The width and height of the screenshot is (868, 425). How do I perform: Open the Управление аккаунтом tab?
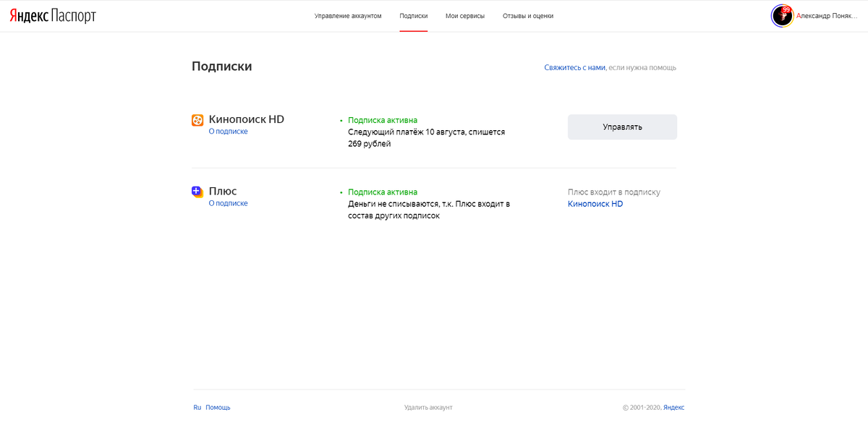coord(348,16)
